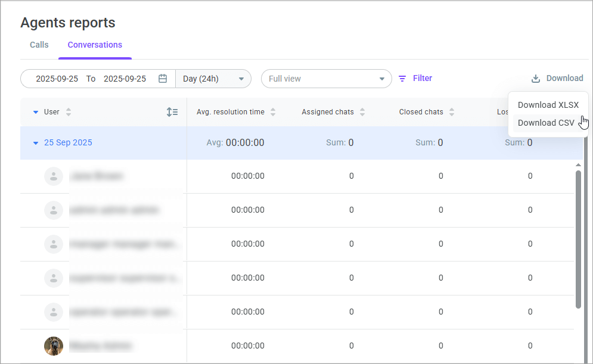Sort by Closed chats column arrows
593x364 pixels.
click(x=452, y=112)
